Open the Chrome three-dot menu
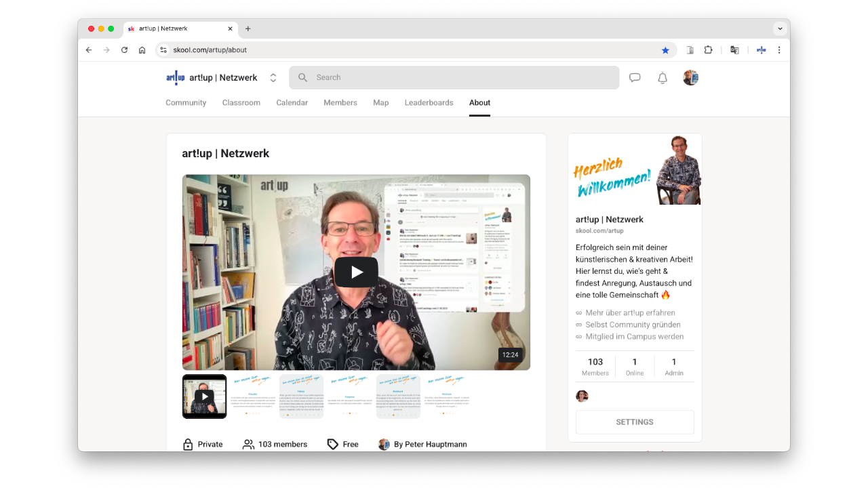The width and height of the screenshot is (868, 488). 779,50
